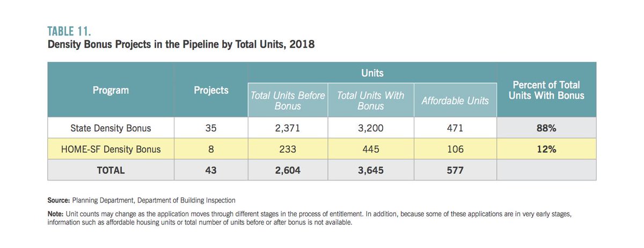
Task: Click the 88% percentage cell
Action: (546, 128)
